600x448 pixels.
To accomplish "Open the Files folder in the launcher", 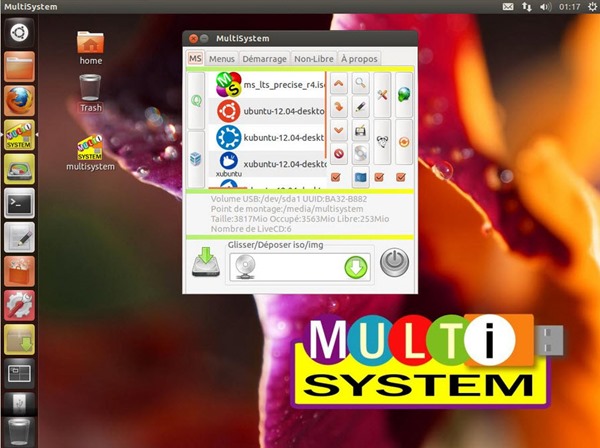I will [x=19, y=67].
